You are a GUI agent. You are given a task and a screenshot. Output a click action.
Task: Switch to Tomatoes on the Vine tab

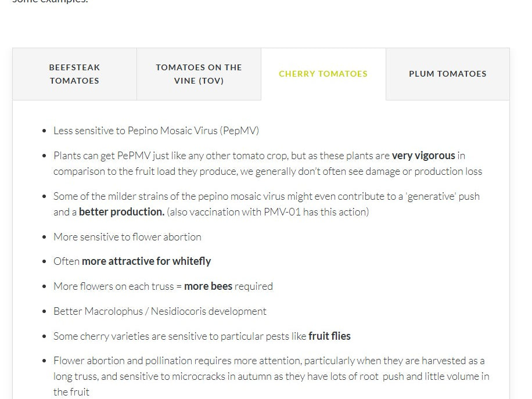click(x=199, y=74)
